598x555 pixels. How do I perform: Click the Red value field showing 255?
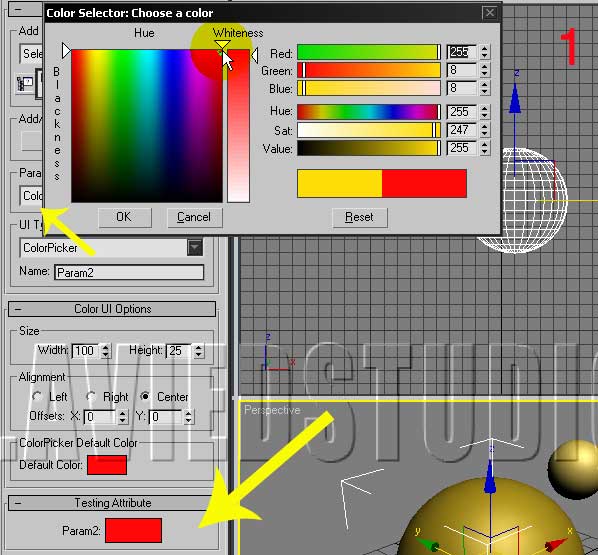461,52
